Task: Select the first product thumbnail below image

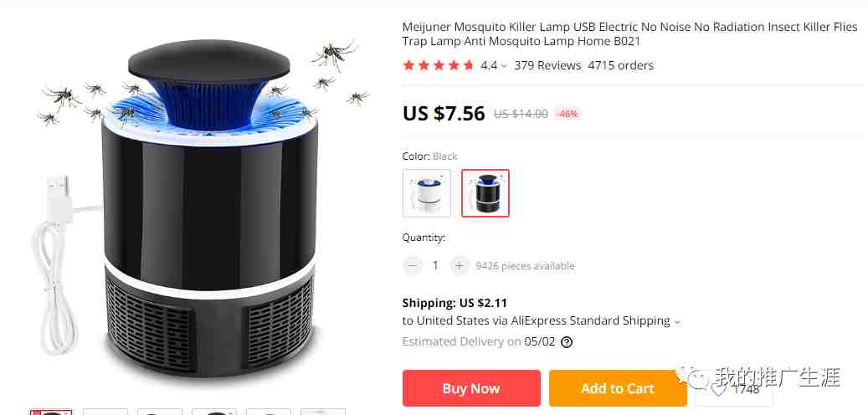Action: [x=51, y=412]
